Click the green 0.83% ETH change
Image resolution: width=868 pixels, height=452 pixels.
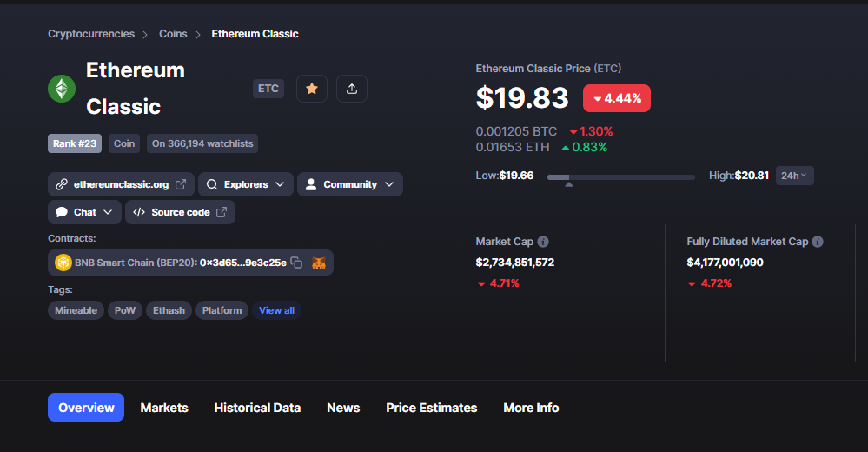click(585, 147)
